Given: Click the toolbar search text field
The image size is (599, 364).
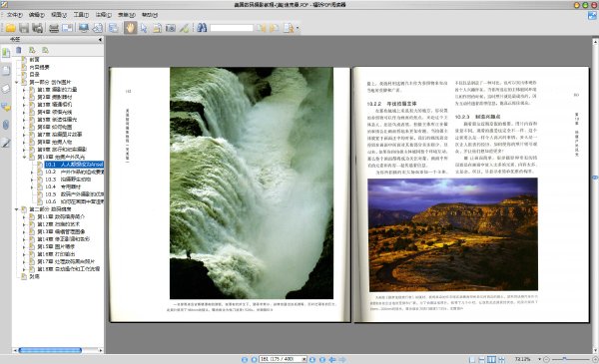Looking at the screenshot, I should click(x=232, y=28).
